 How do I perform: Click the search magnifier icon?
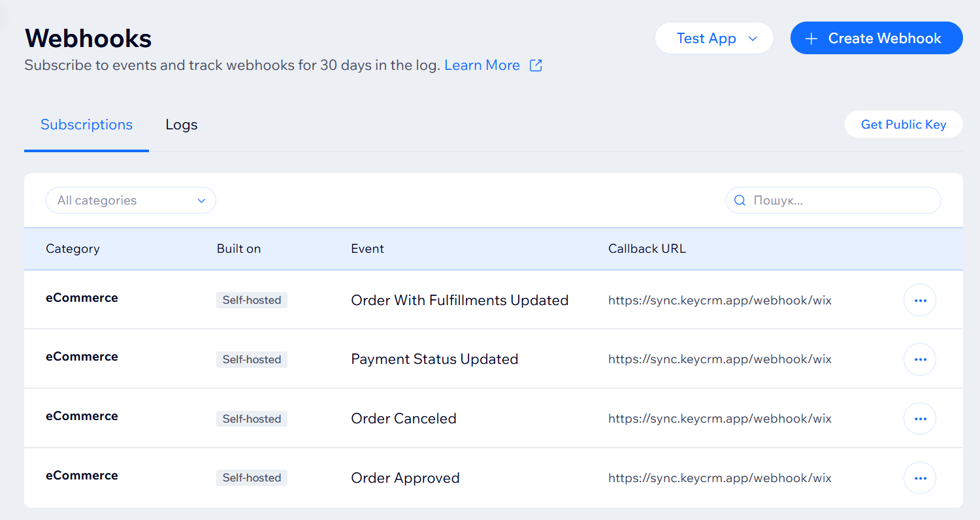(x=740, y=201)
